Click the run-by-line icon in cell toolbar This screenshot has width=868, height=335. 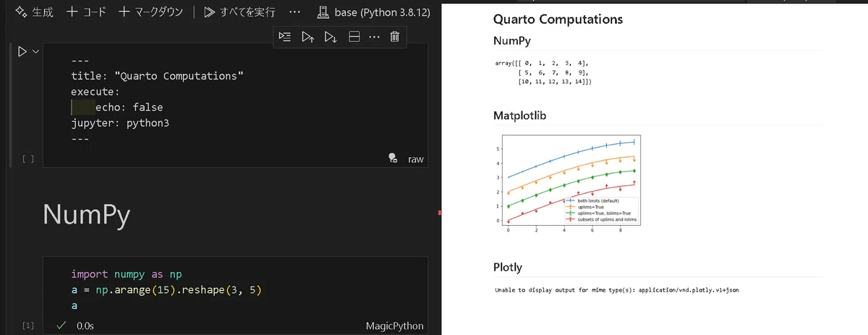285,37
